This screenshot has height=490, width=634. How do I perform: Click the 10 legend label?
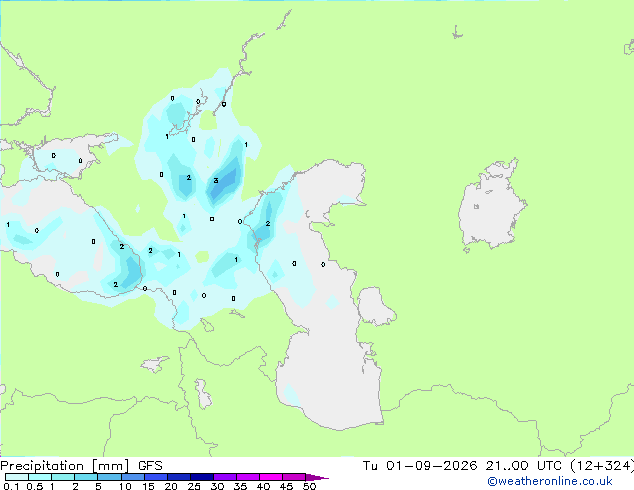point(125,486)
